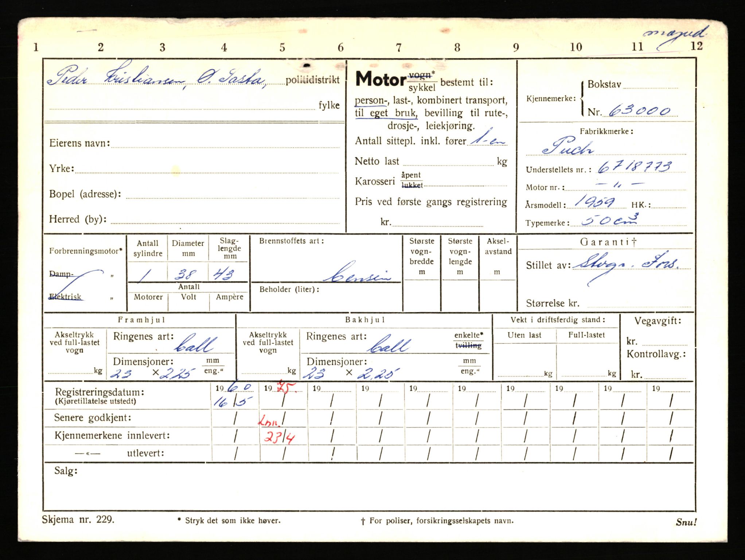Click the 'Skjema nr. 229.' footer text
The height and width of the screenshot is (560, 745).
click(x=78, y=520)
